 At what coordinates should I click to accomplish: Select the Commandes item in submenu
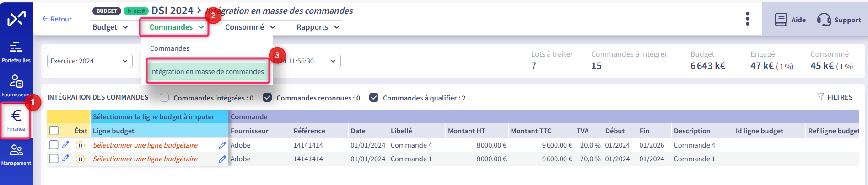tap(170, 48)
